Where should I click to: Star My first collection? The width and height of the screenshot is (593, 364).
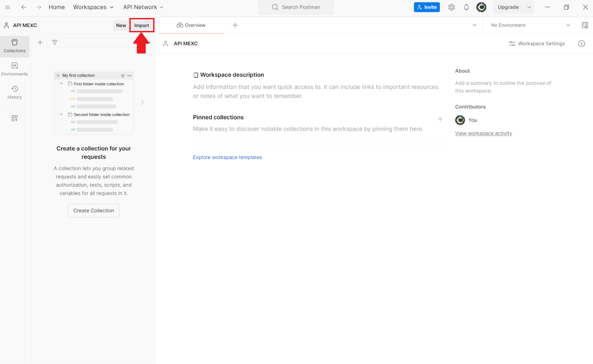[123, 76]
